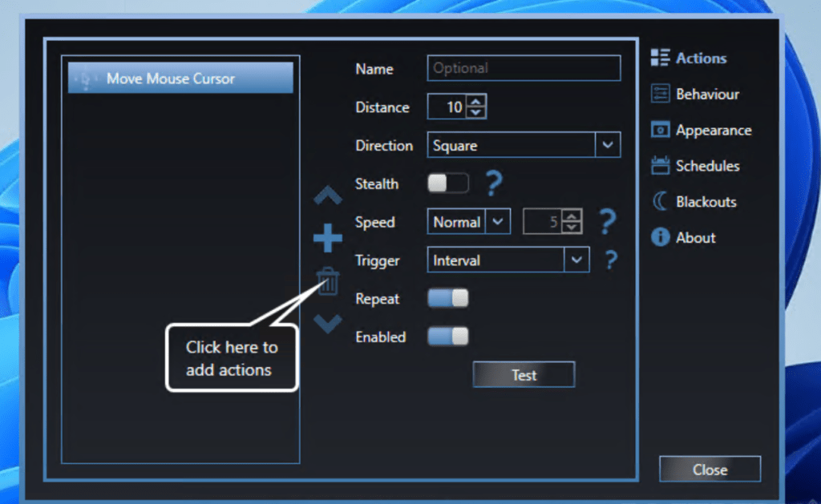
Task: Select the Move Mouse Cursor action
Action: [x=180, y=78]
